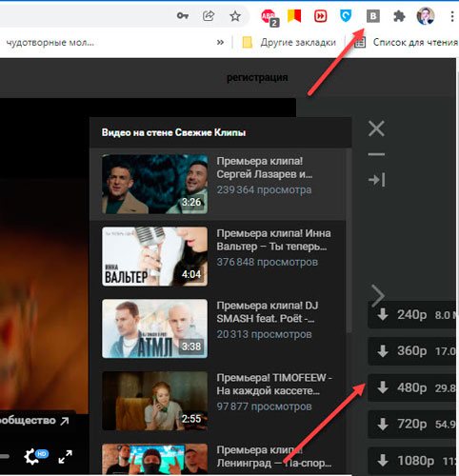Click 20 313 просмотров view count
This screenshot has width=459, height=476.
point(264,334)
